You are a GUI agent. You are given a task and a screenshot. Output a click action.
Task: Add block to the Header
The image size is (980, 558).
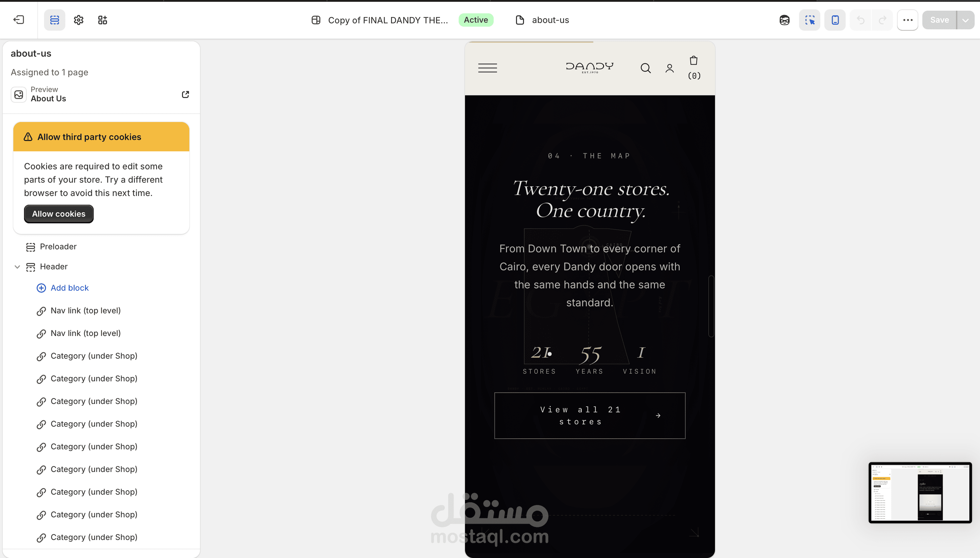point(69,288)
